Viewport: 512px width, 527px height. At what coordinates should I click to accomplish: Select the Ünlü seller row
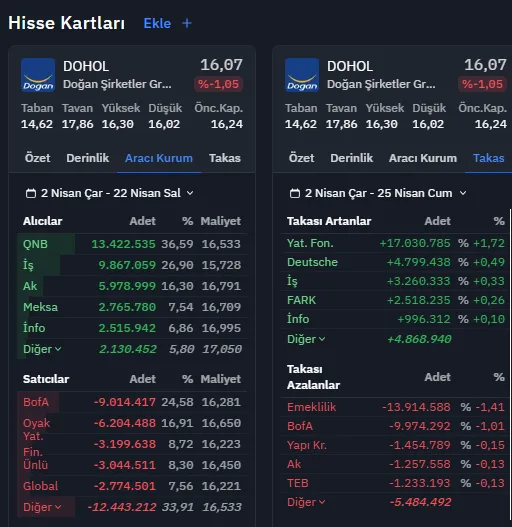132,465
